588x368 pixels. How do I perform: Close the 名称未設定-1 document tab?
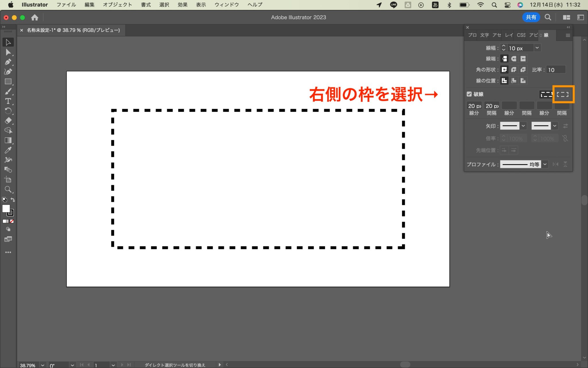pyautogui.click(x=22, y=30)
